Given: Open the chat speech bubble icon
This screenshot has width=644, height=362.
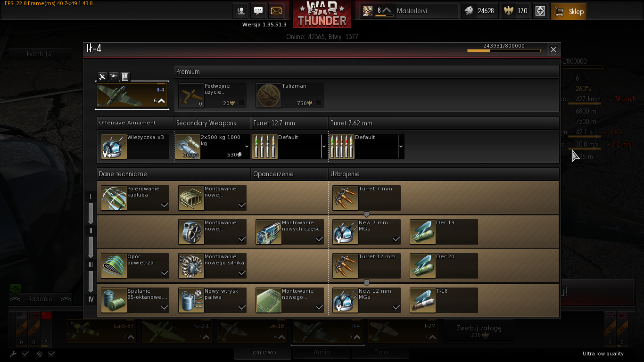Looking at the screenshot, I should coord(258,11).
